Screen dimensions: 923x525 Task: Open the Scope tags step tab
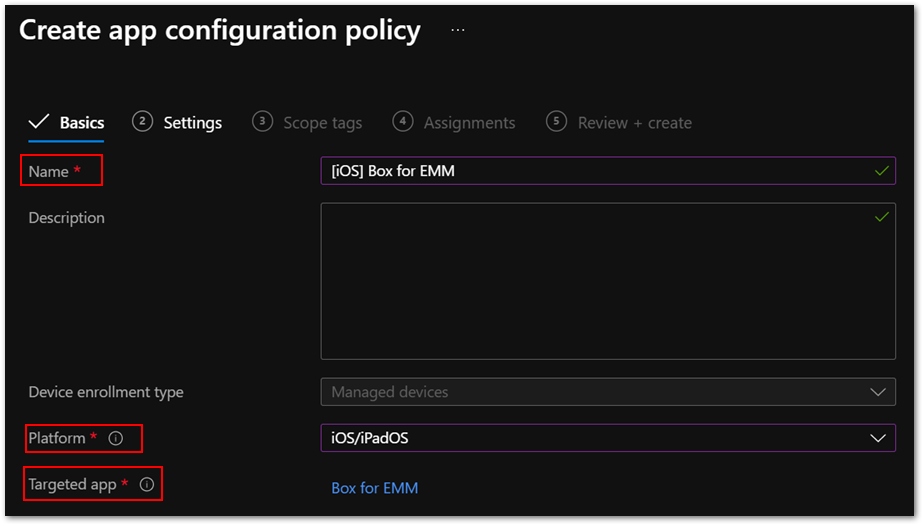pyautogui.click(x=307, y=122)
